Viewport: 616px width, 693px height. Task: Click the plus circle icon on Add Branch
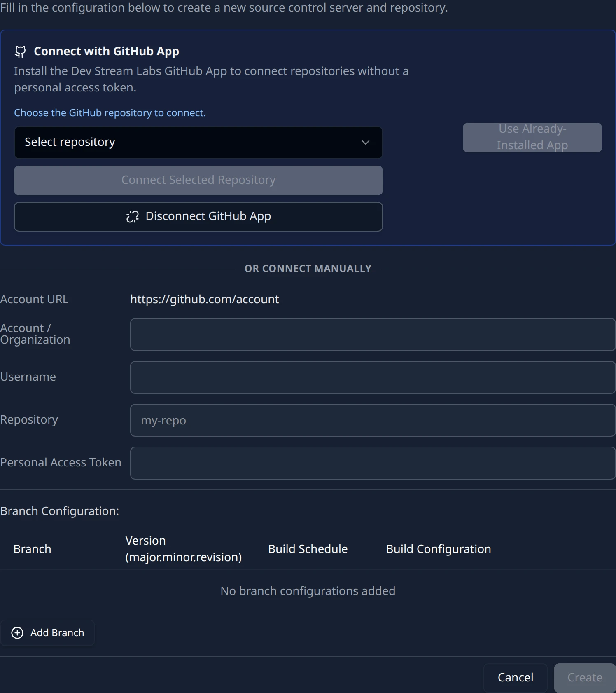tap(17, 633)
